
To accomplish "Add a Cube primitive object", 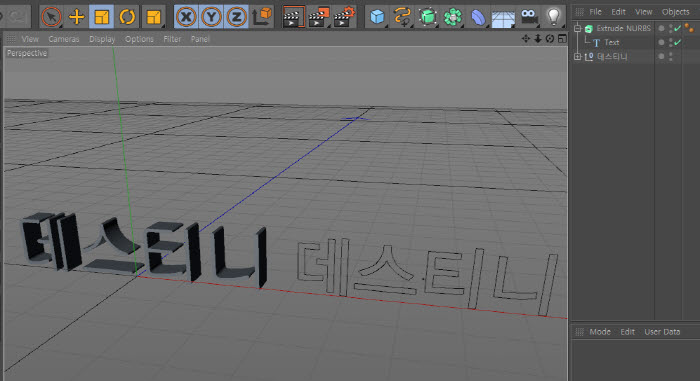I will [377, 17].
